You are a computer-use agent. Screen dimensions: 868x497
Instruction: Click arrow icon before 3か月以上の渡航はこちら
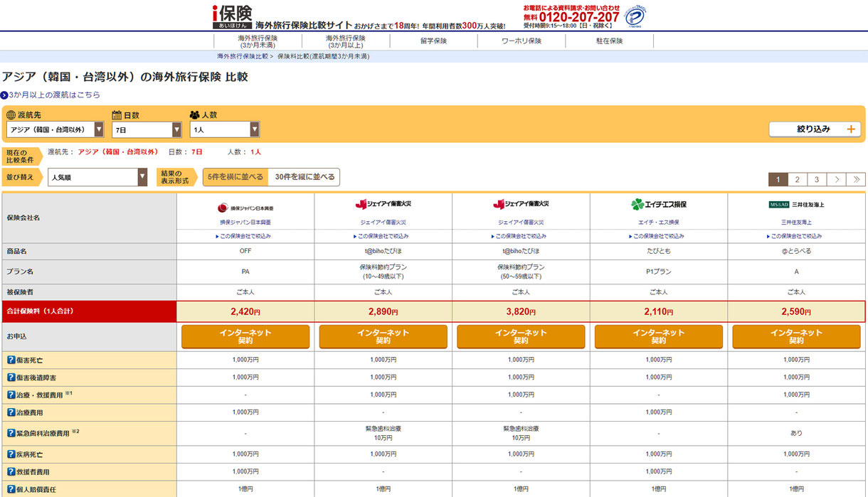tap(4, 95)
